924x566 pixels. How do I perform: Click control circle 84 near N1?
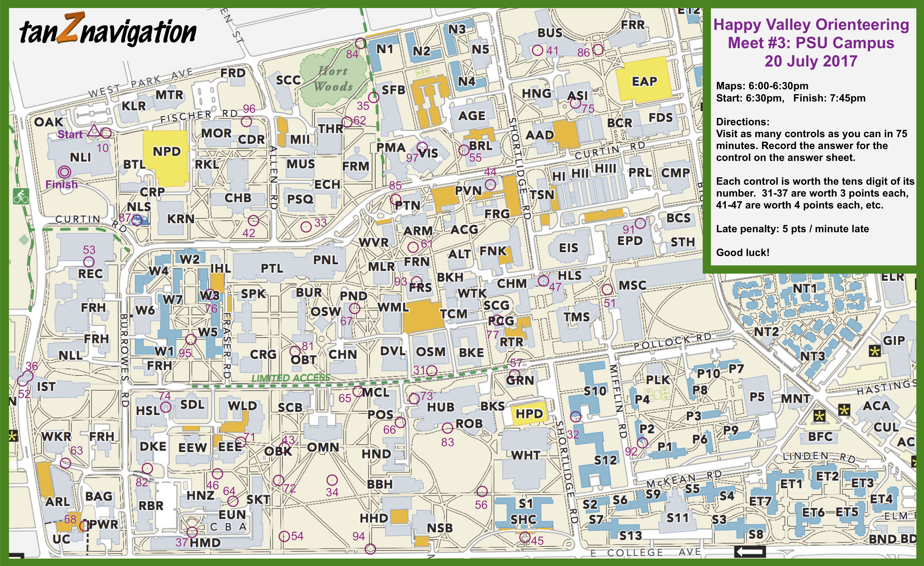point(360,43)
